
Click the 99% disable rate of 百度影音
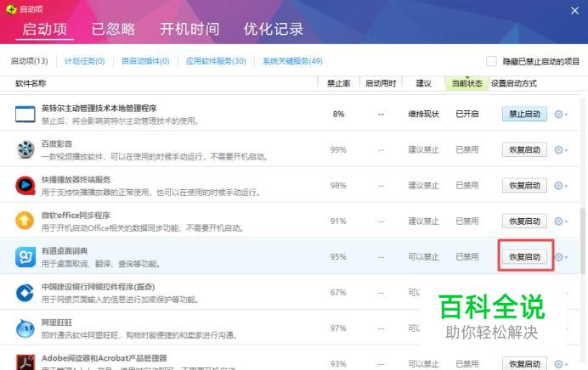point(338,150)
